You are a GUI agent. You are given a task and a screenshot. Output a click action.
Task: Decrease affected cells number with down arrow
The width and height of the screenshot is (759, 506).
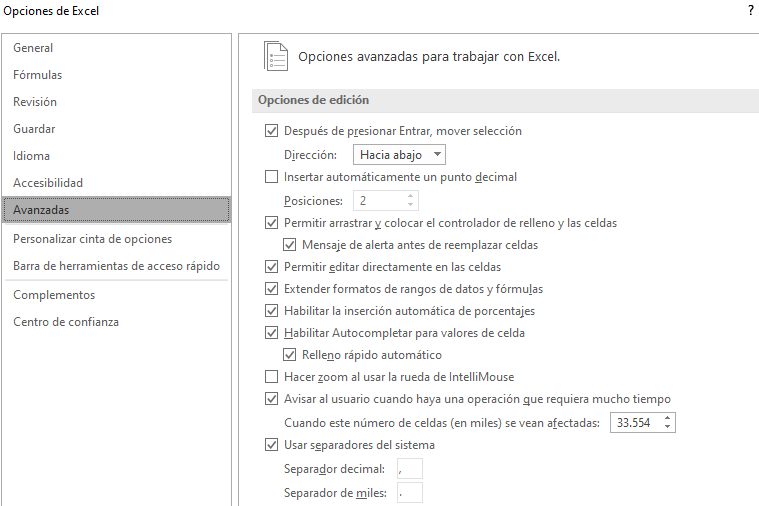(668, 428)
